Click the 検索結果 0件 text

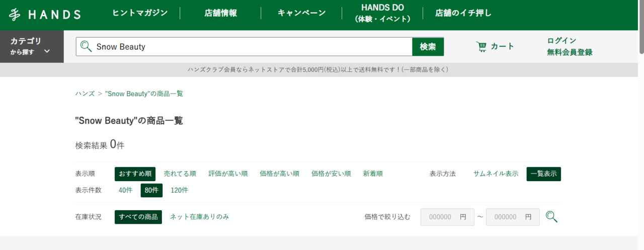100,145
